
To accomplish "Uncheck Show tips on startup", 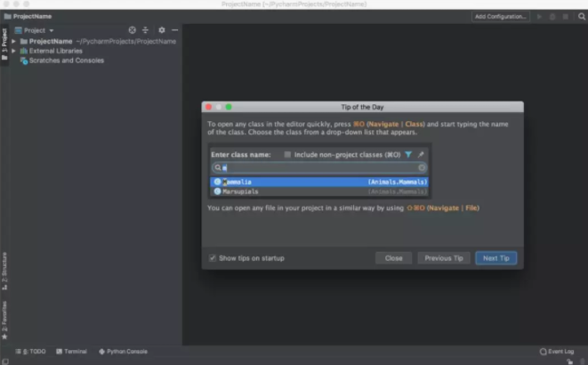I will pyautogui.click(x=213, y=257).
